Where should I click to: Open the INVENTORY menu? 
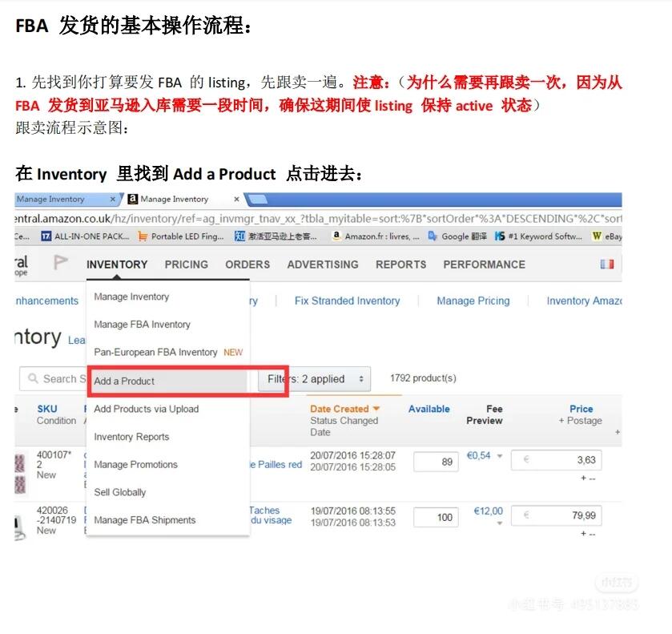coord(117,265)
